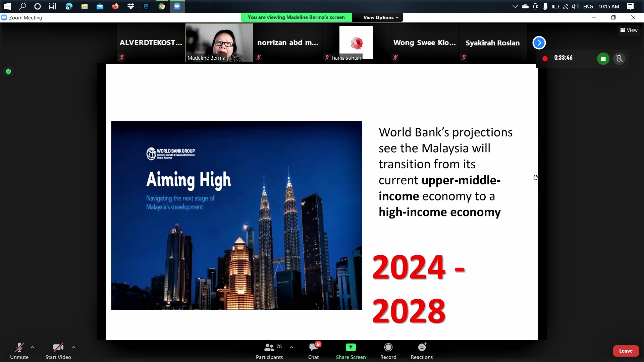This screenshot has width=644, height=362.
Task: Toggle the muted microphone icon beside recording timer
Action: click(619, 59)
